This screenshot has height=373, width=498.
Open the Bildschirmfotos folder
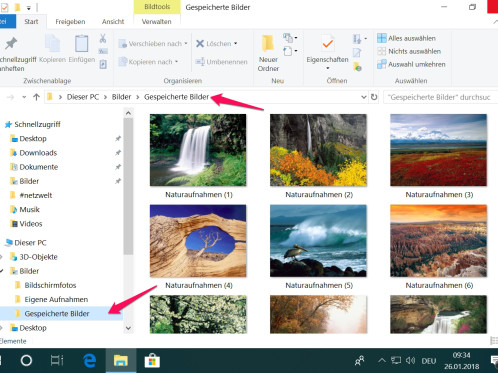[x=50, y=285]
